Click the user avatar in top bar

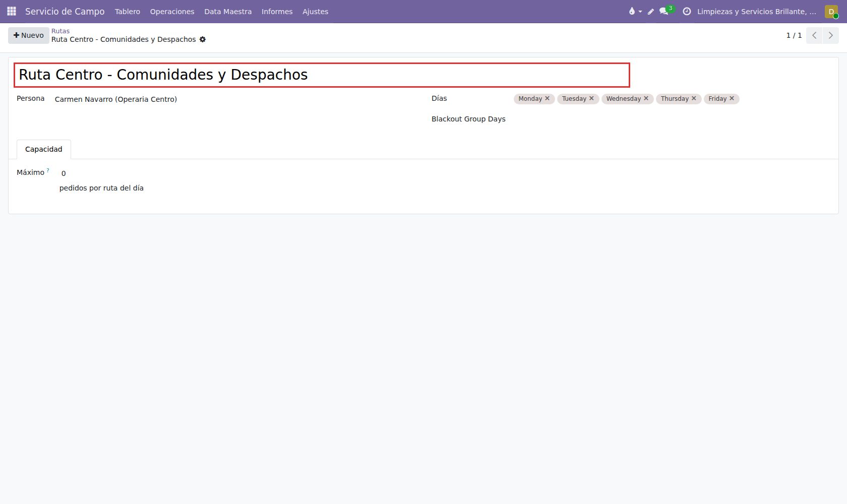[x=831, y=11]
